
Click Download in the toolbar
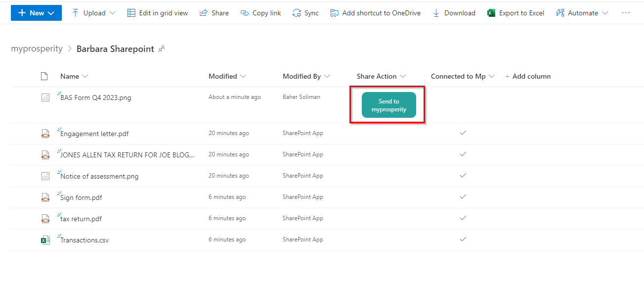(x=454, y=13)
